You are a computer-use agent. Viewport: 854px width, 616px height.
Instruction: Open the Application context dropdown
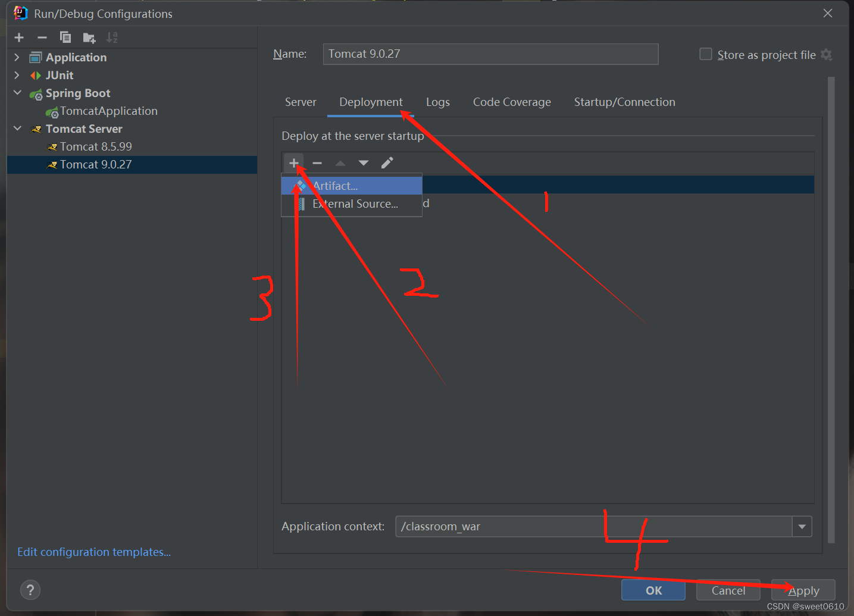coord(802,527)
